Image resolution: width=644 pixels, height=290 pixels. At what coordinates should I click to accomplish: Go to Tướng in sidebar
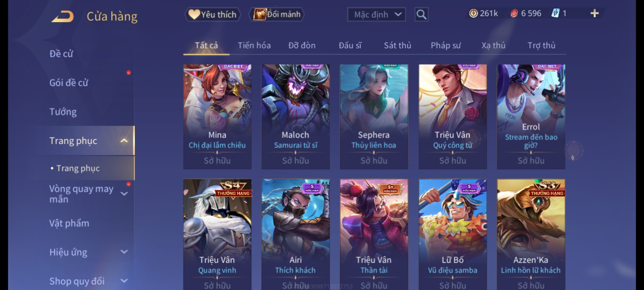[63, 112]
